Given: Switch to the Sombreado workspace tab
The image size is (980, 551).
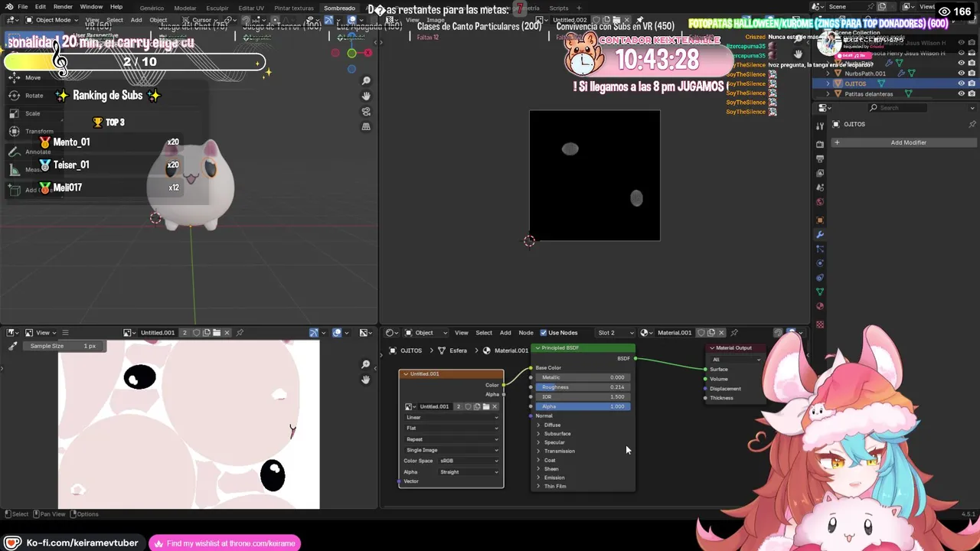Looking at the screenshot, I should coord(339,8).
